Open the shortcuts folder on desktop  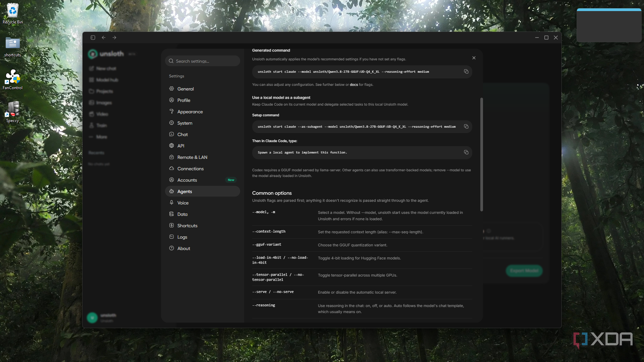pos(13,47)
